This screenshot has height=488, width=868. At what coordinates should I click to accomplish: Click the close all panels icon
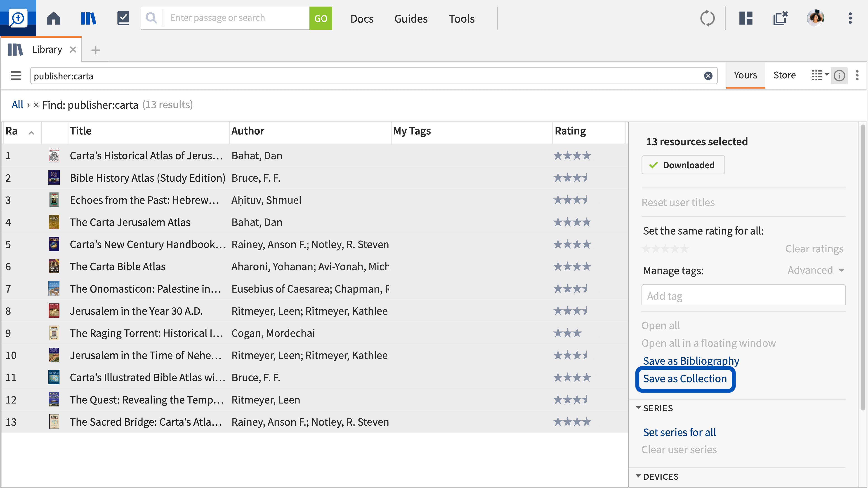[x=780, y=18]
